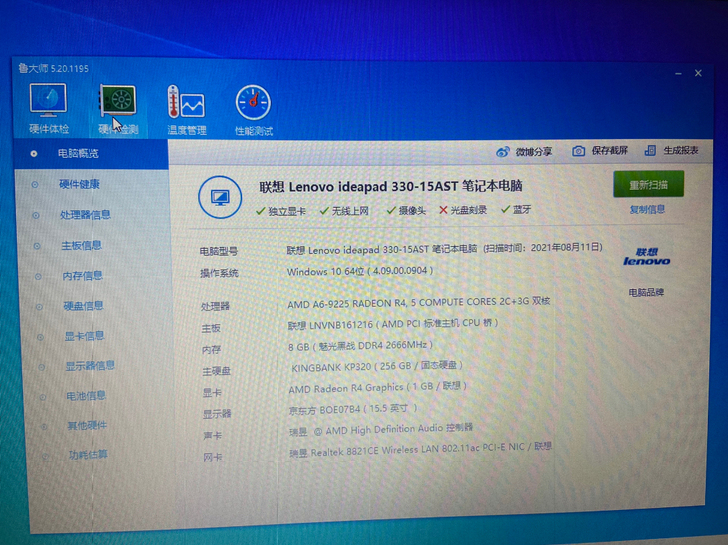The image size is (728, 545).
Task: Click the checkmark beside 蓝牙
Action: pyautogui.click(x=506, y=209)
